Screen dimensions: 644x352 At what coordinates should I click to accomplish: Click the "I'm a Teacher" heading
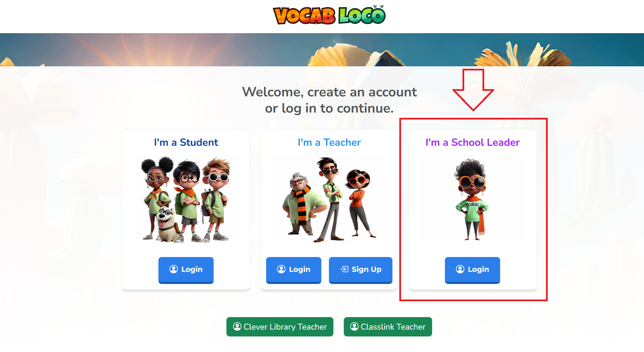click(329, 142)
